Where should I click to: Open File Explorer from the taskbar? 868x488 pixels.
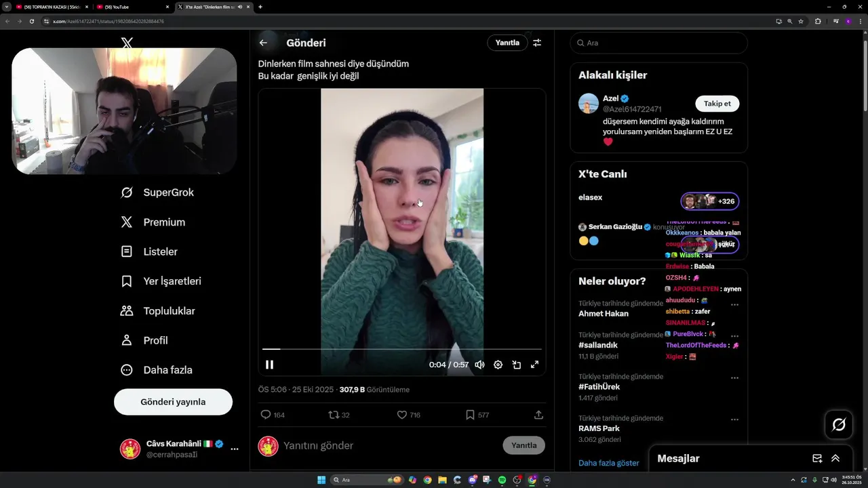[x=442, y=480]
